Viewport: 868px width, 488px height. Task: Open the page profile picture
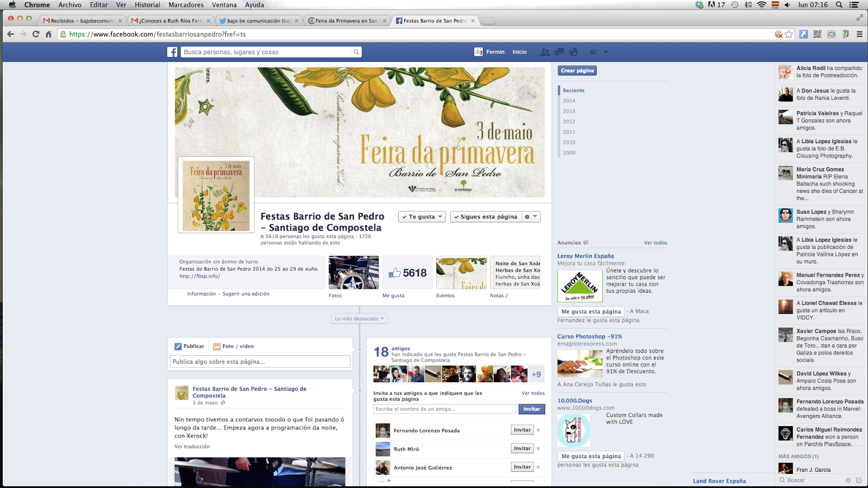click(216, 195)
